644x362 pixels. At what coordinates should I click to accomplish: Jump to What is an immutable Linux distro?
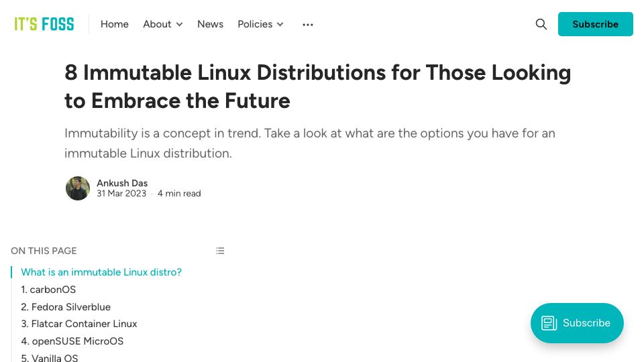coord(101,272)
